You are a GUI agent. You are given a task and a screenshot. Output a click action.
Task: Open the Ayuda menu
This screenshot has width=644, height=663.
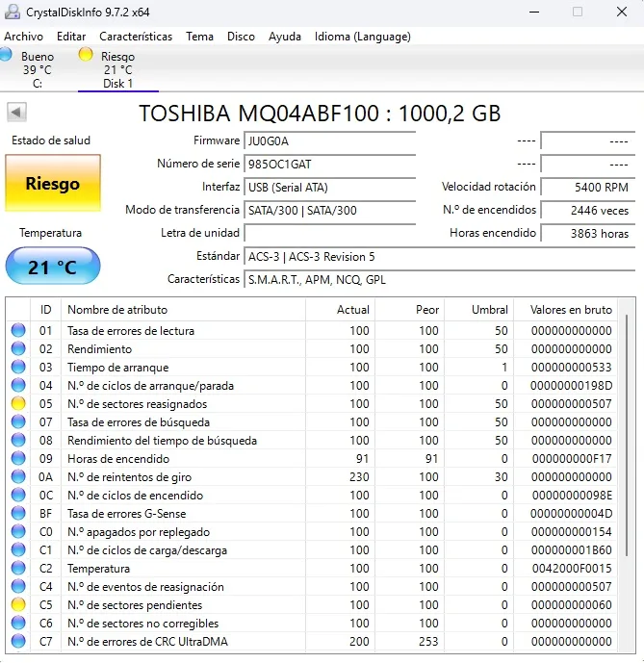285,37
